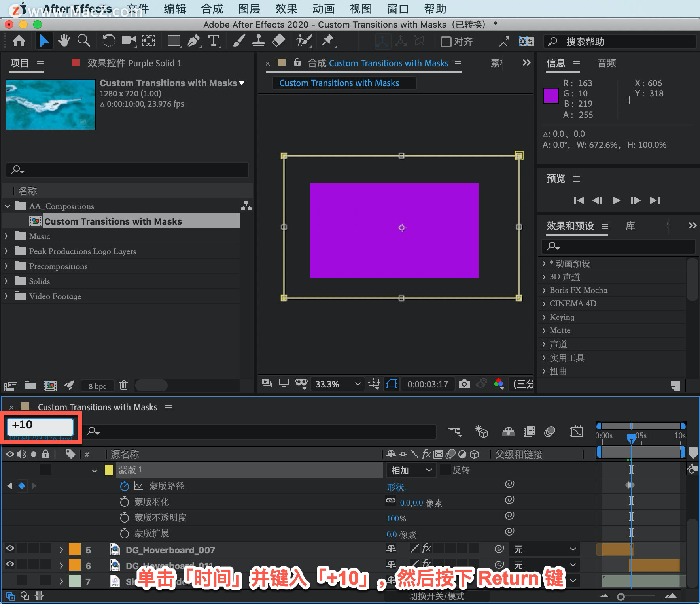Select the Clone Stamp tool
Screen dimensions: 700x604
258,41
